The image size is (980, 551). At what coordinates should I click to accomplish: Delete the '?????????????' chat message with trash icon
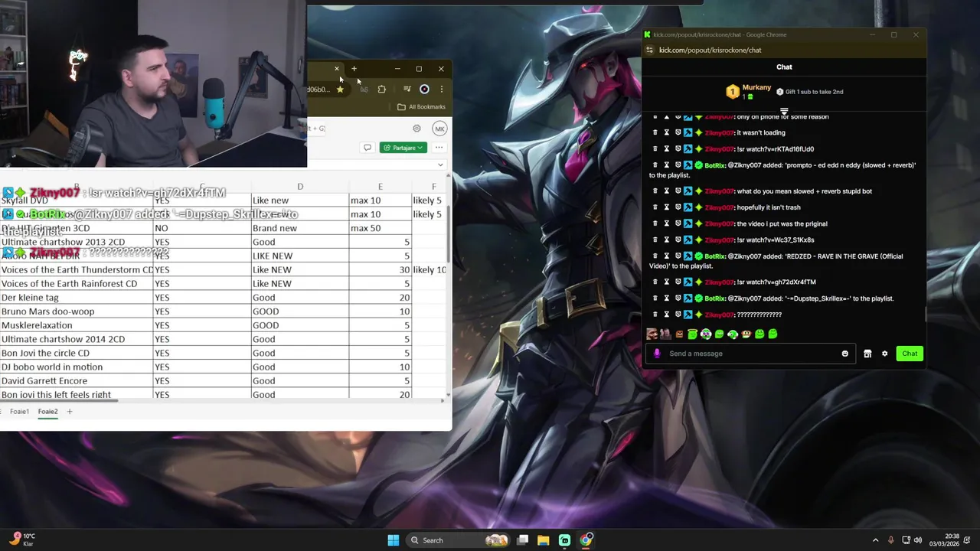(655, 315)
